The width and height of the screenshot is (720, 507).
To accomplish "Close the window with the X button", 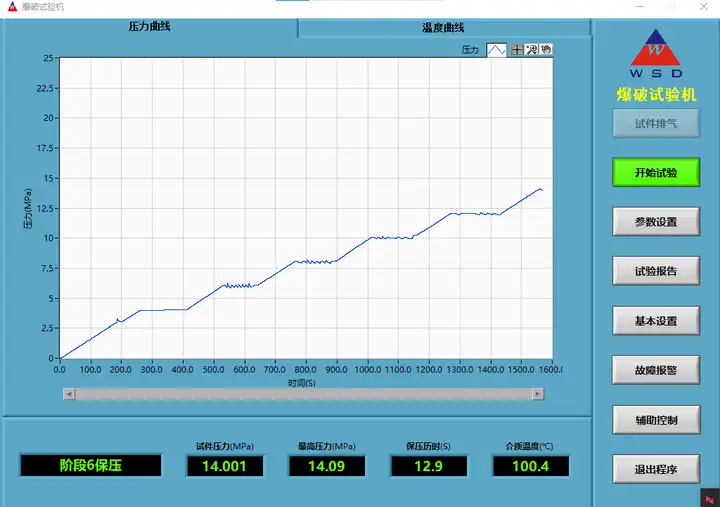I will point(703,6).
